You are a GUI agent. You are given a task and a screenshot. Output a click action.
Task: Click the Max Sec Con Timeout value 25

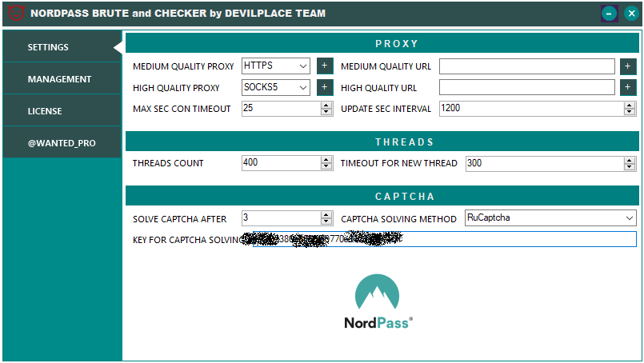[x=248, y=108]
